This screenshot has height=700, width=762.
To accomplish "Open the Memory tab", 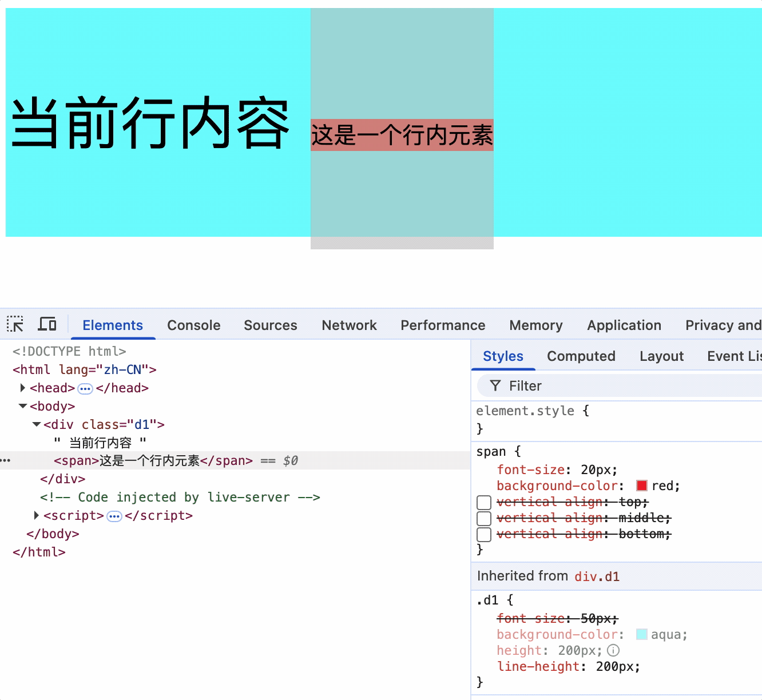I will pos(536,325).
